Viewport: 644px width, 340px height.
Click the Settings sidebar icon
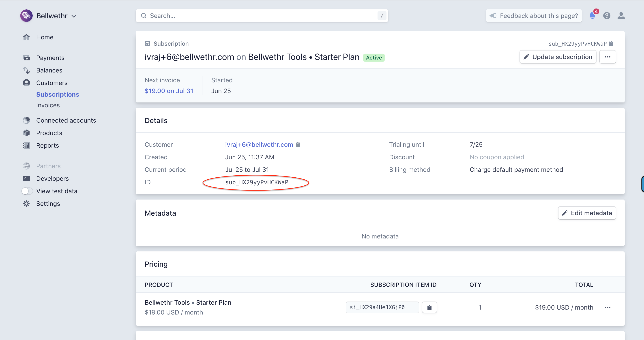coord(26,203)
